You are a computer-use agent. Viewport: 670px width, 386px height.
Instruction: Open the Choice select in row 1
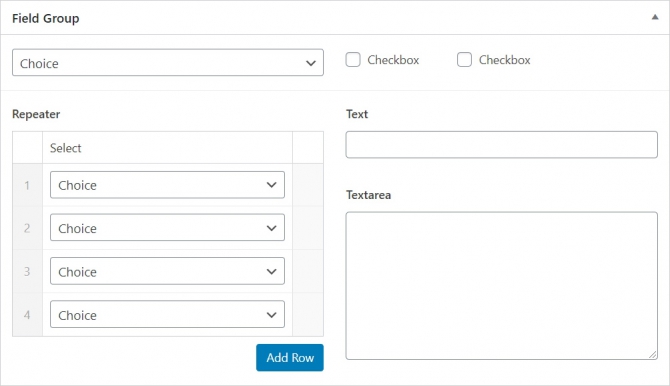coord(167,185)
